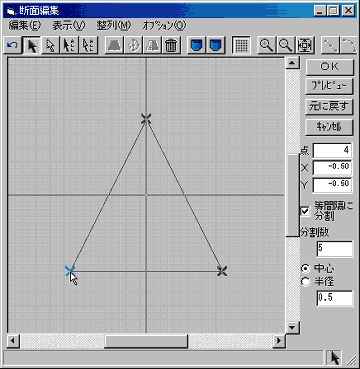Screen dimensions: 360x369
Task: Select the 半径 radio button
Action: click(305, 282)
